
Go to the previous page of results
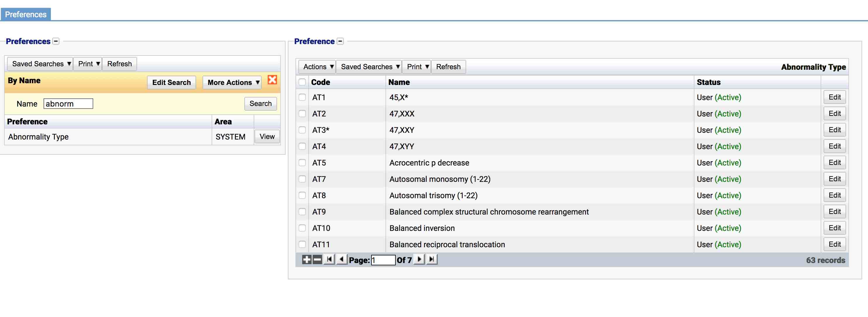tap(341, 259)
